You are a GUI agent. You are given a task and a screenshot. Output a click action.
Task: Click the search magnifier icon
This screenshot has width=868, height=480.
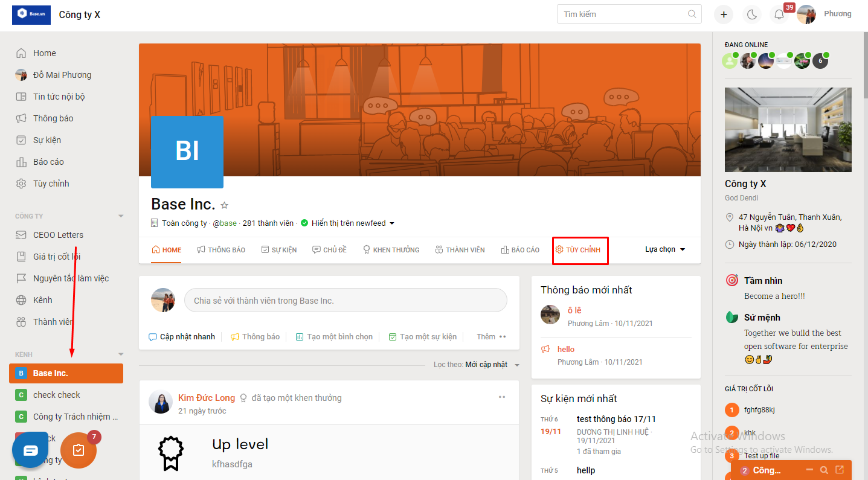click(x=692, y=14)
